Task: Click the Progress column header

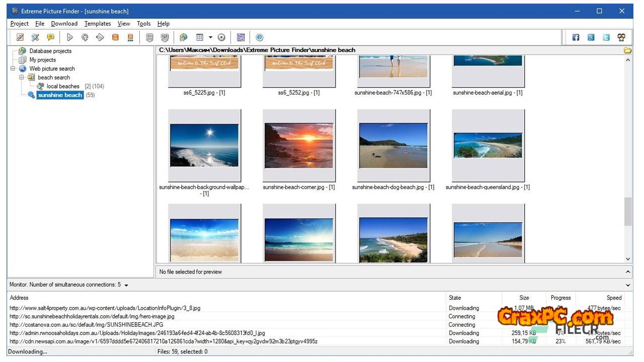Action: pos(560,298)
